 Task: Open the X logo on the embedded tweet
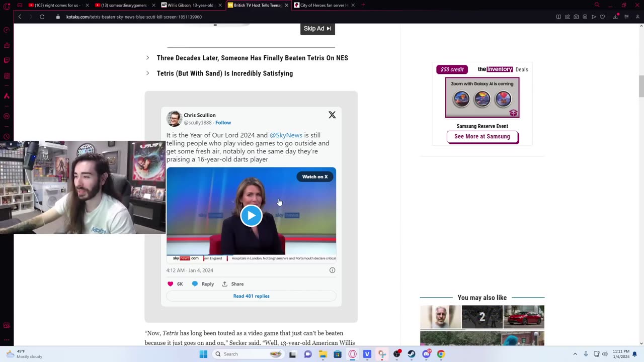point(332,115)
